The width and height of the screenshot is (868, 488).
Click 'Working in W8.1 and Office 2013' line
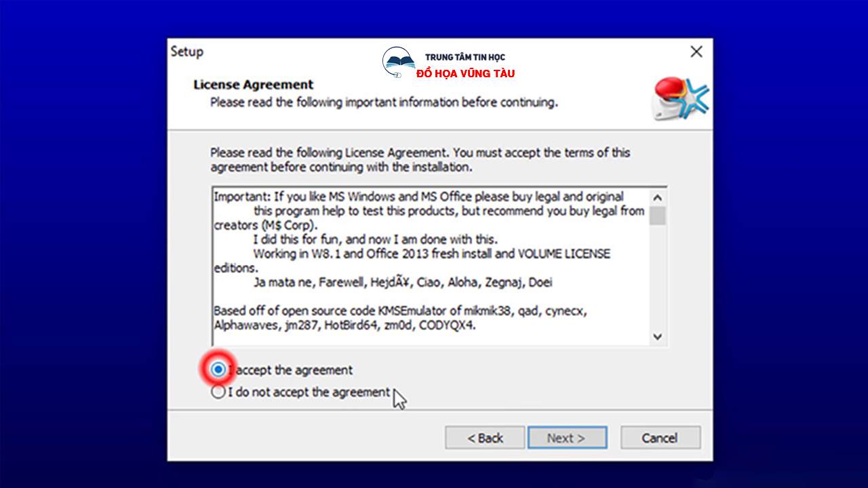click(x=431, y=253)
